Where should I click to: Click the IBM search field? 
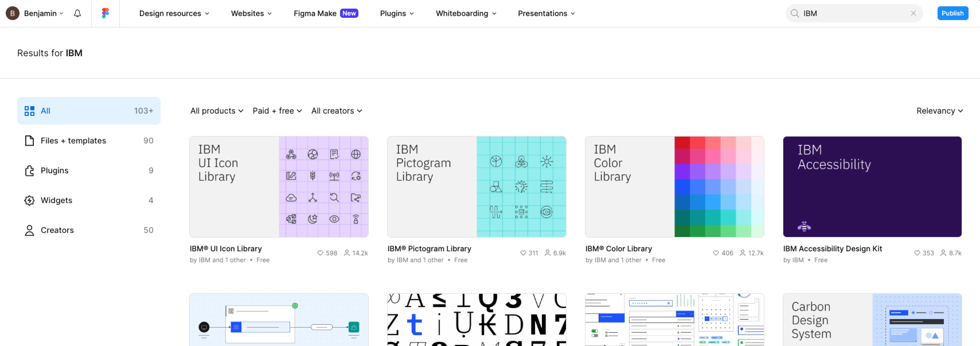[854, 13]
